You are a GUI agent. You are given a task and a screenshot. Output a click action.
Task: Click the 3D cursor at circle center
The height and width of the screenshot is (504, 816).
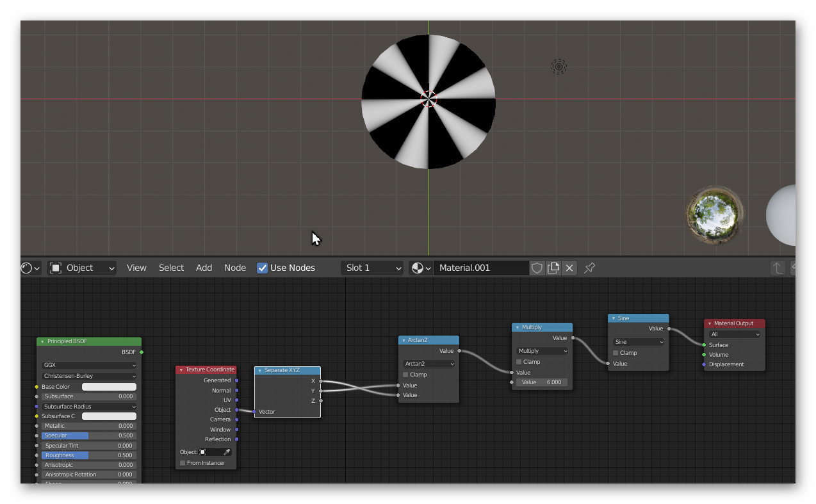[428, 99]
